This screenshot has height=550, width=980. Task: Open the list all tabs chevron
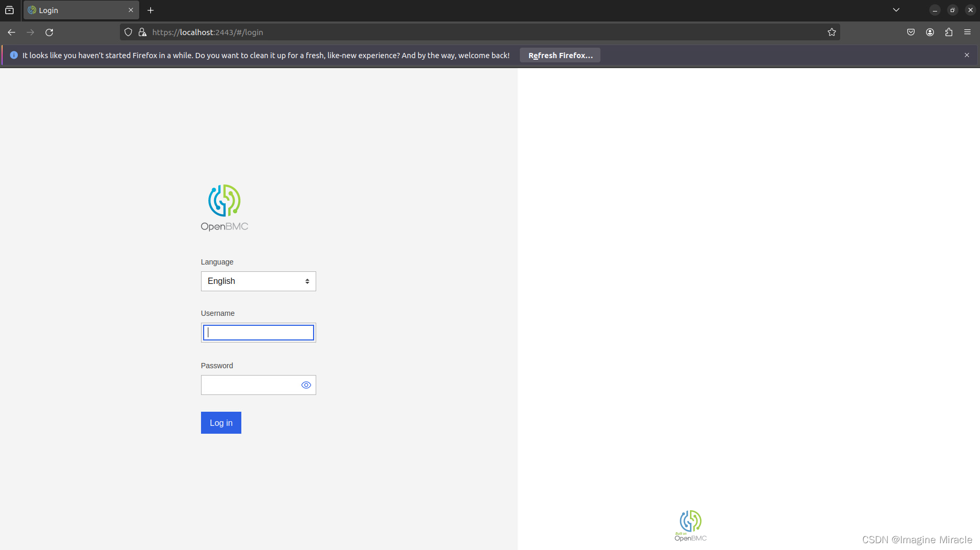pos(896,9)
